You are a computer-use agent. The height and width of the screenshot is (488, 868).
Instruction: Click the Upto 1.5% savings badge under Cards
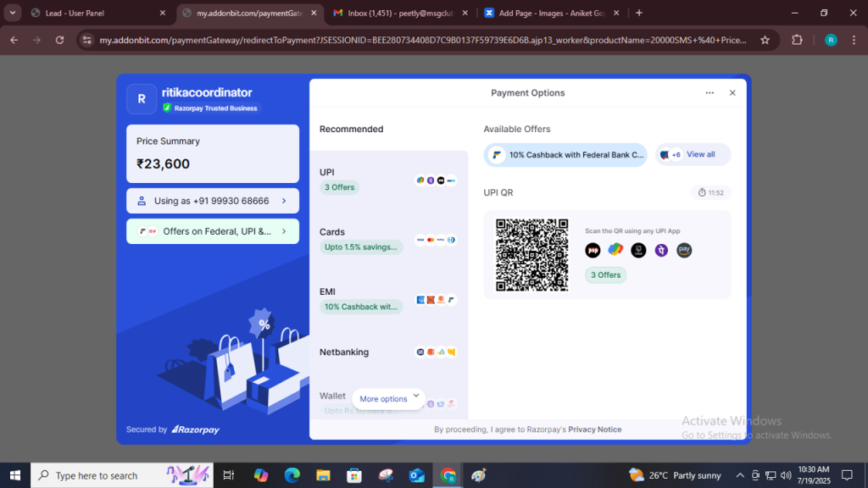(361, 247)
